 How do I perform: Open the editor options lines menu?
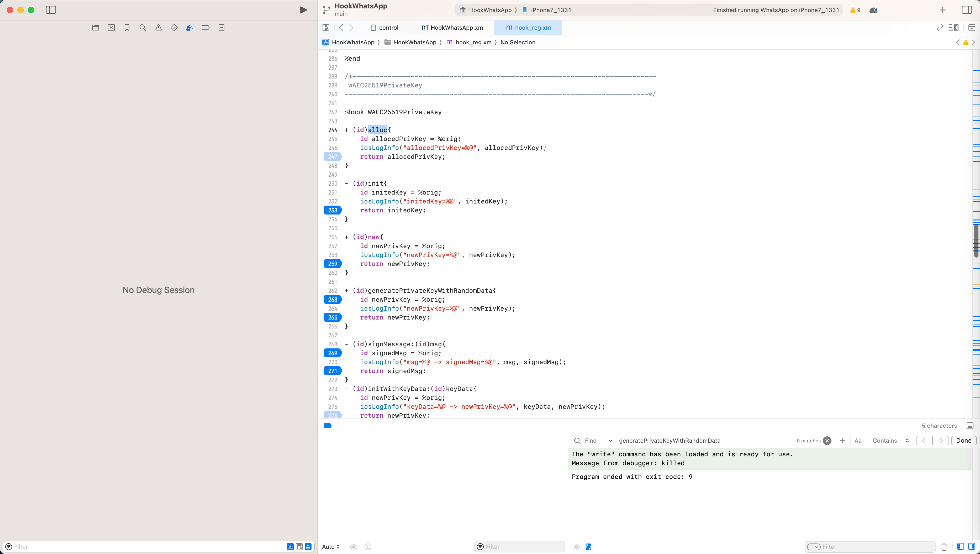953,27
